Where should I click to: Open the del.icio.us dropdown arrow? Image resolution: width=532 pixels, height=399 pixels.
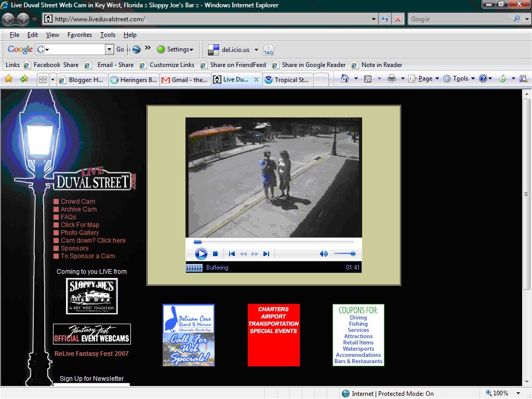tap(256, 50)
